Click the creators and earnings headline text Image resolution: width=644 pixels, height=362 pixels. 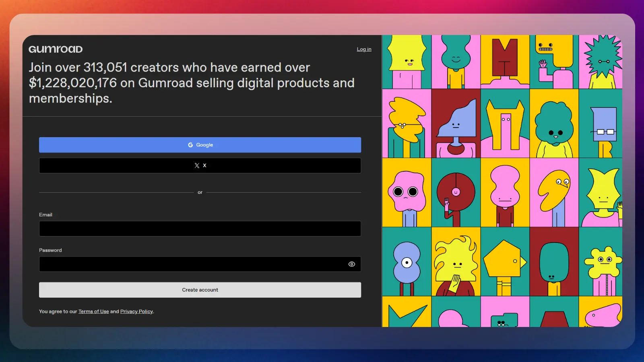[x=192, y=83]
